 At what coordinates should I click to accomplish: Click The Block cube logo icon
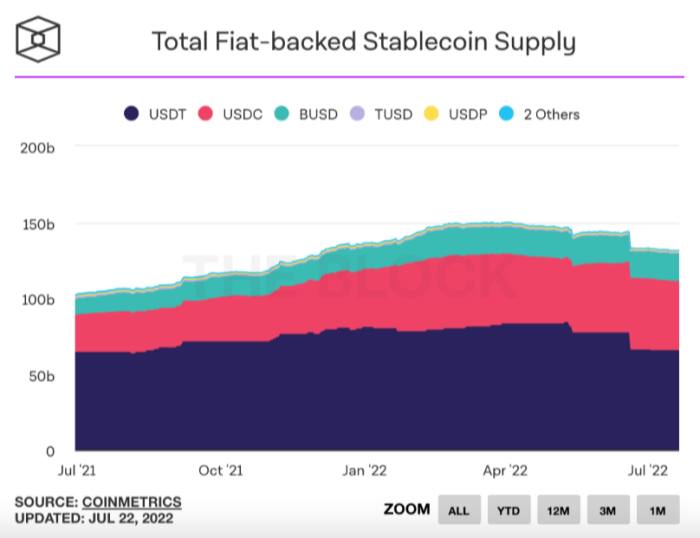(39, 39)
